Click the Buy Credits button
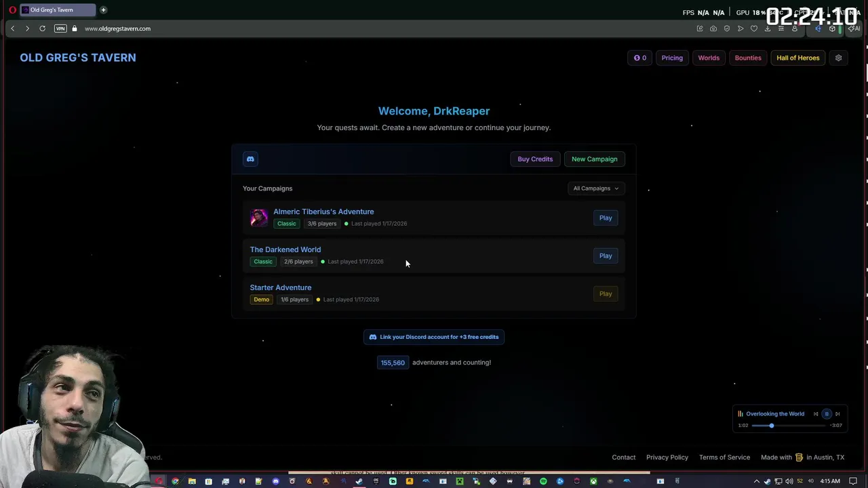868x488 pixels. coord(535,159)
